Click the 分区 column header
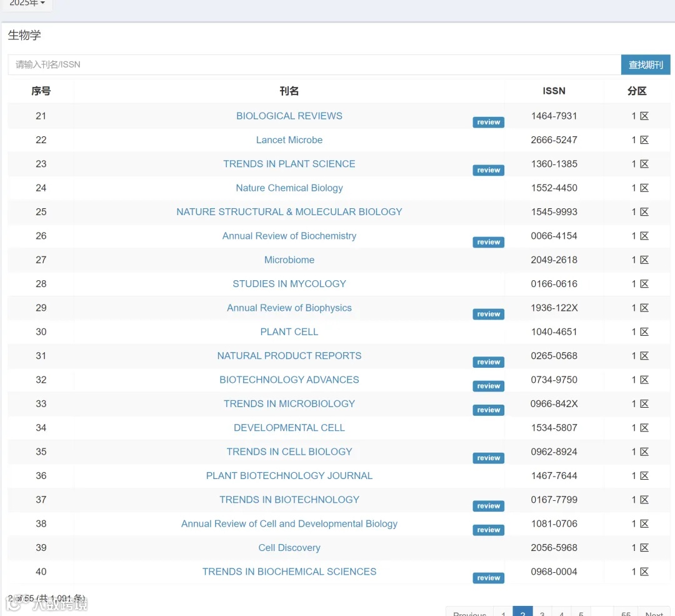Screen dimensions: 675x616 click(x=637, y=91)
